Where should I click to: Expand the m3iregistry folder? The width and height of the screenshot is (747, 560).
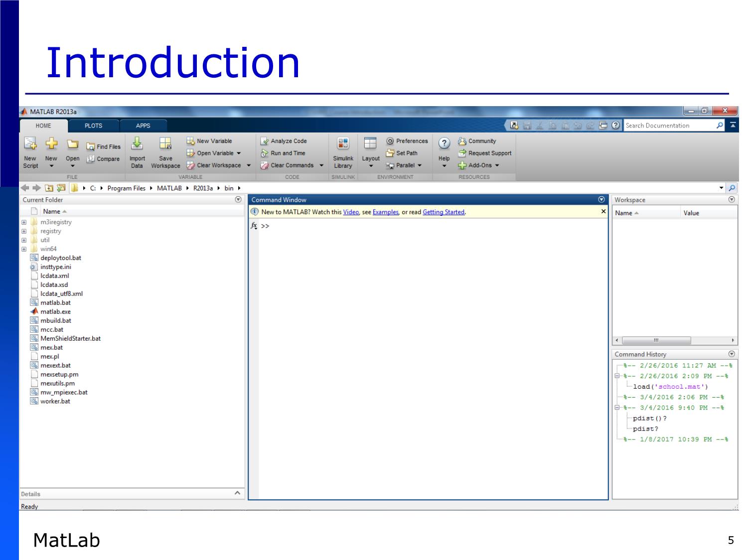tap(24, 222)
